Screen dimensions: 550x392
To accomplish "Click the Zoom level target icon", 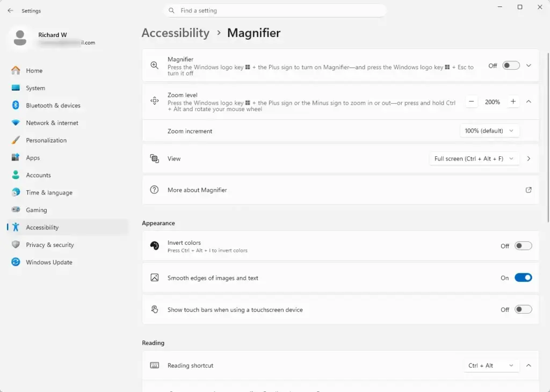I will [x=154, y=101].
